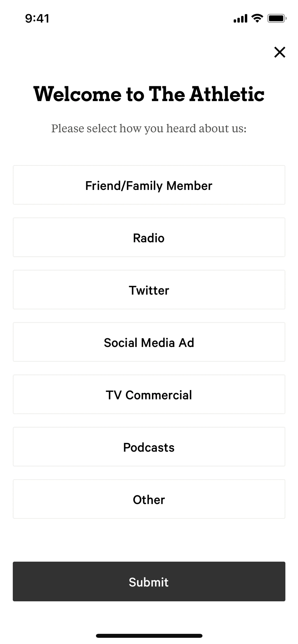
Task: Send the survey answer via Submit
Action: click(x=149, y=582)
